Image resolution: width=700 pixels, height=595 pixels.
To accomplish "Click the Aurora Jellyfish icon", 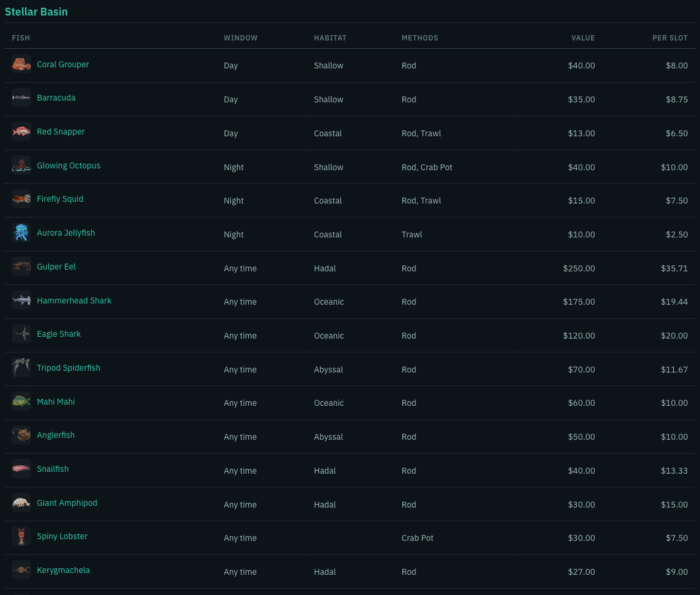I will coord(21,233).
